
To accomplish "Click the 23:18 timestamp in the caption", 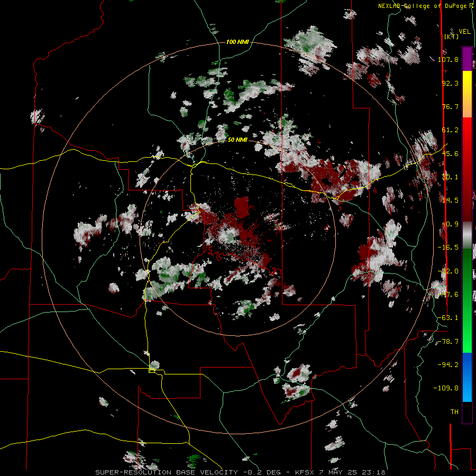I will (x=374, y=472).
